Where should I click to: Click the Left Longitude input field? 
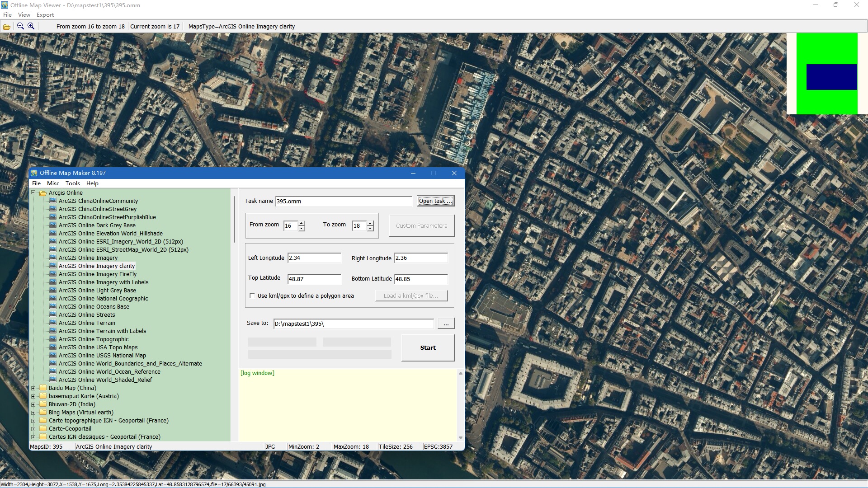pos(314,258)
